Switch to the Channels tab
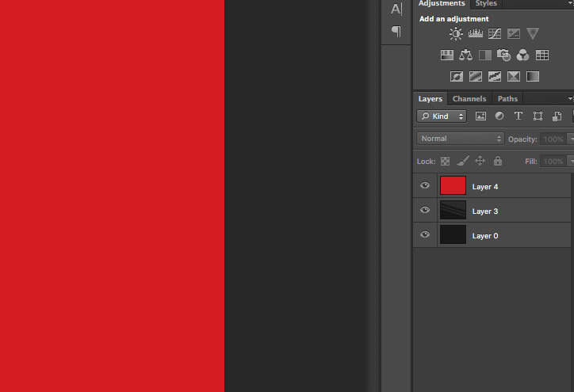The image size is (574, 392). coord(469,99)
